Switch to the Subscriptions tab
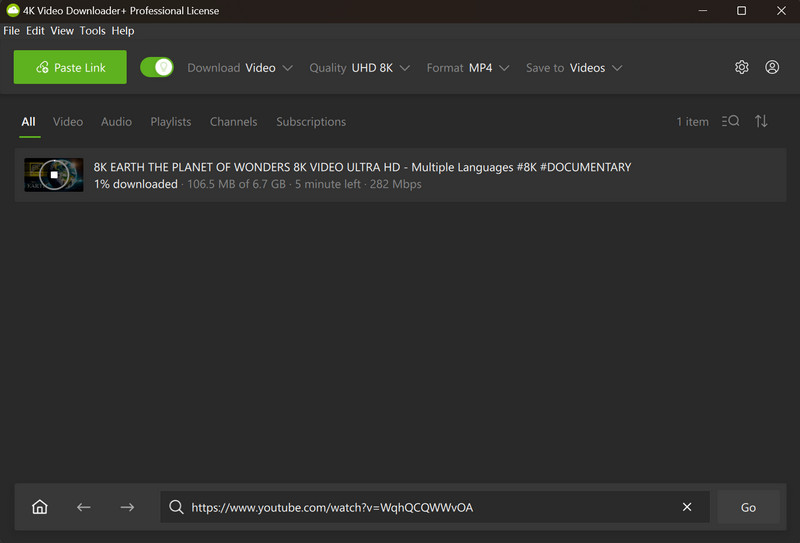The height and width of the screenshot is (543, 800). [x=311, y=121]
